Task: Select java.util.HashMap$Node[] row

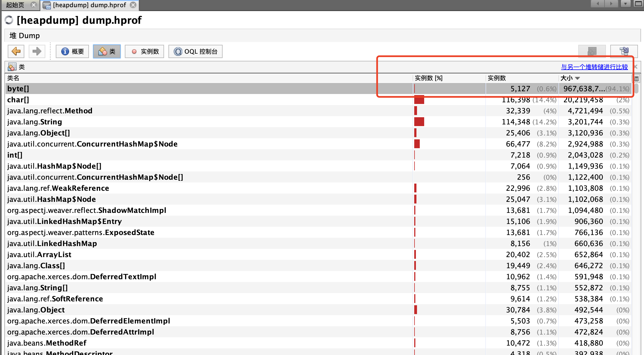Action: pyautogui.click(x=318, y=166)
